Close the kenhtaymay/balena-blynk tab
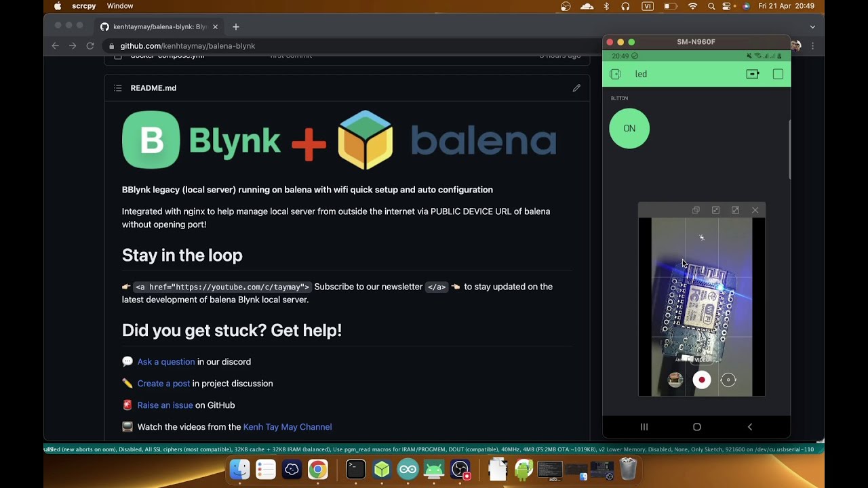The image size is (868, 488). (215, 27)
